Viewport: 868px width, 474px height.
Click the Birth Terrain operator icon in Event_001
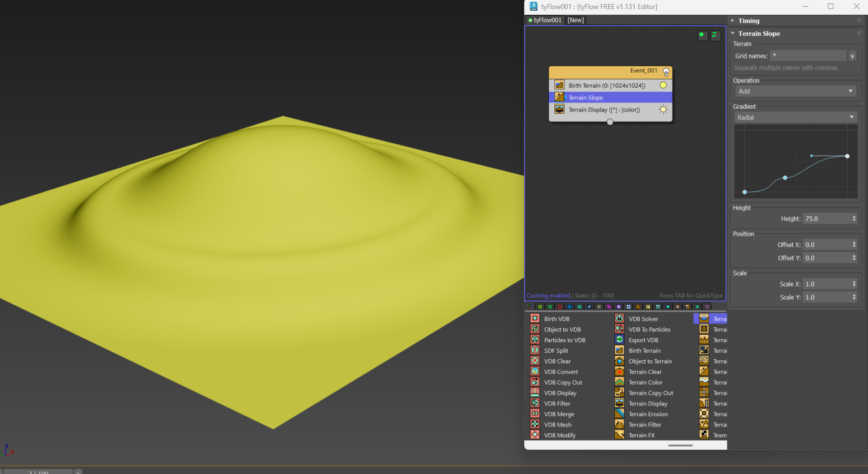click(559, 86)
